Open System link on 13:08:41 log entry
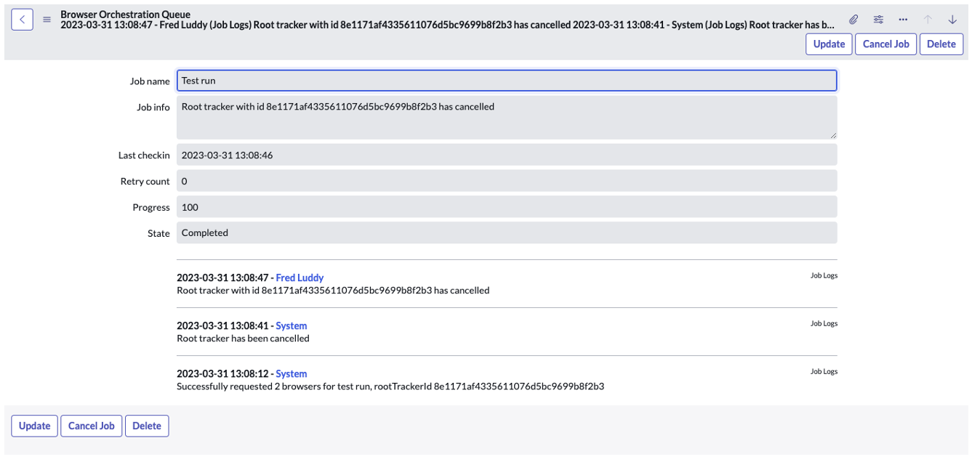This screenshot has height=462, width=980. click(x=292, y=325)
